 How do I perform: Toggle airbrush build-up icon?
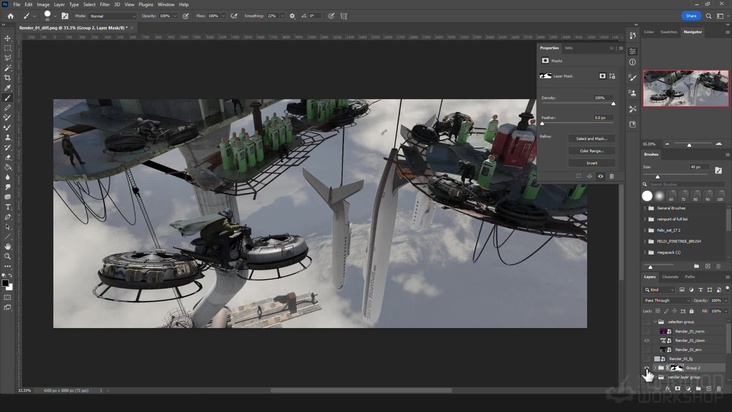(x=234, y=16)
